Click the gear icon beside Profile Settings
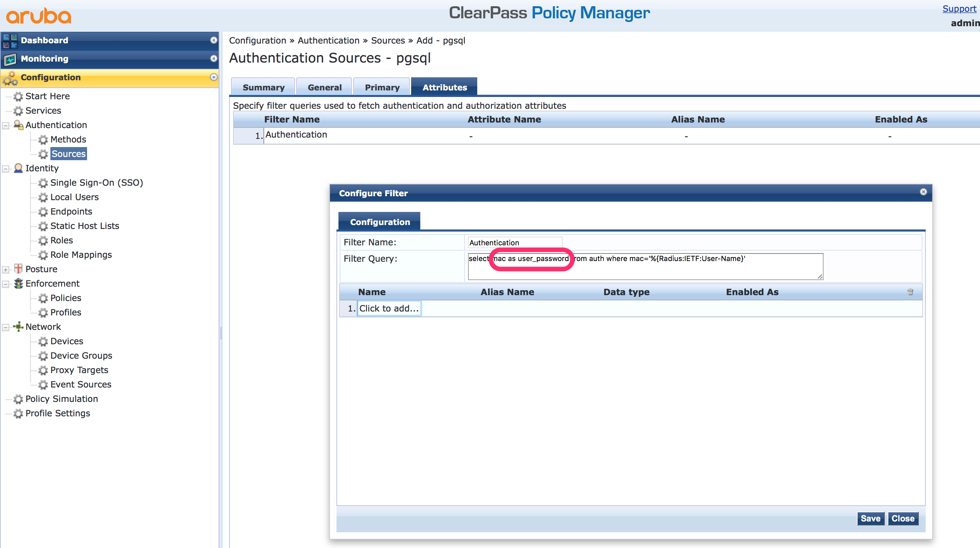 (x=18, y=414)
